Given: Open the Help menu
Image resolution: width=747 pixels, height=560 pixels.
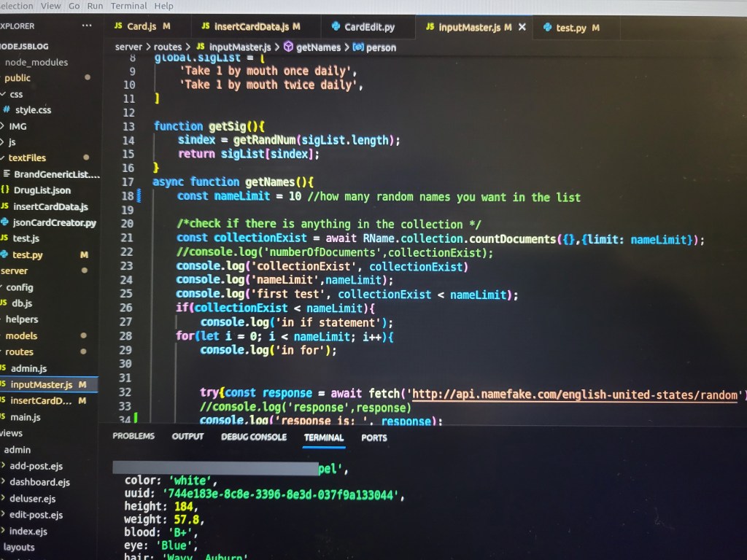Looking at the screenshot, I should (164, 6).
